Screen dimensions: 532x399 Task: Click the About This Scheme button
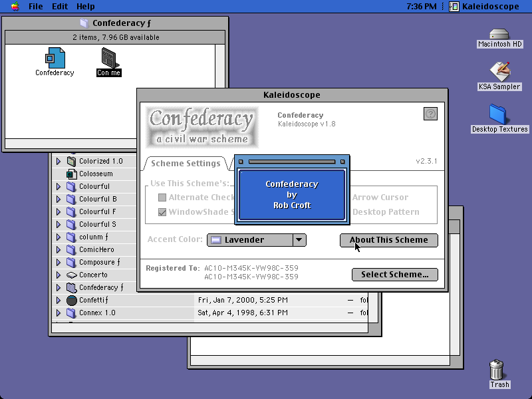pos(389,240)
